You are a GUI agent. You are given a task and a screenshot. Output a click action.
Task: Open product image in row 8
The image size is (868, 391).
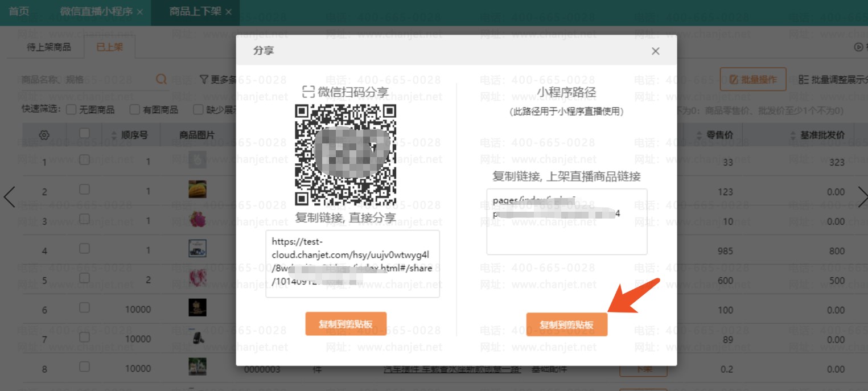point(198,367)
